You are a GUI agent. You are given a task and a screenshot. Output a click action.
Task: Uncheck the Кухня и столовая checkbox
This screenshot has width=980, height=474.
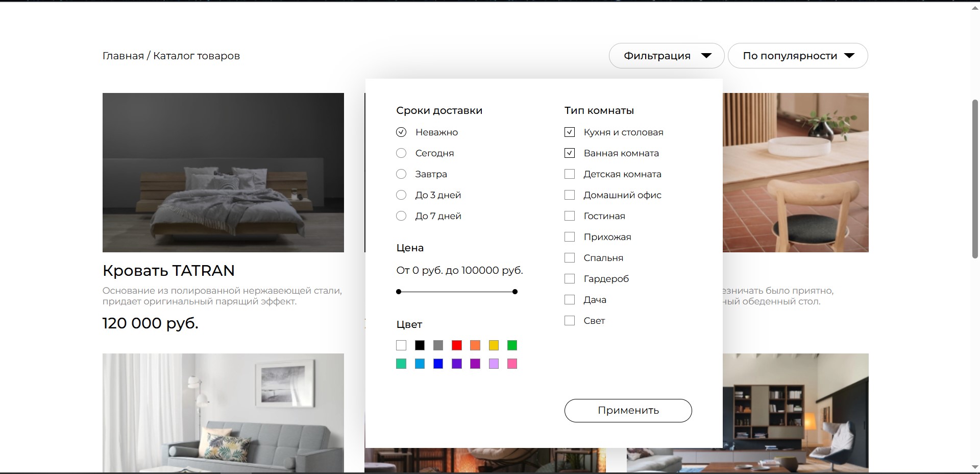[570, 132]
